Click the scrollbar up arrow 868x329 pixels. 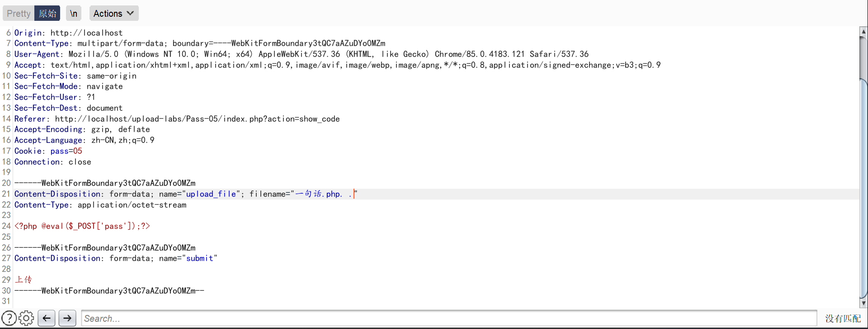click(863, 32)
